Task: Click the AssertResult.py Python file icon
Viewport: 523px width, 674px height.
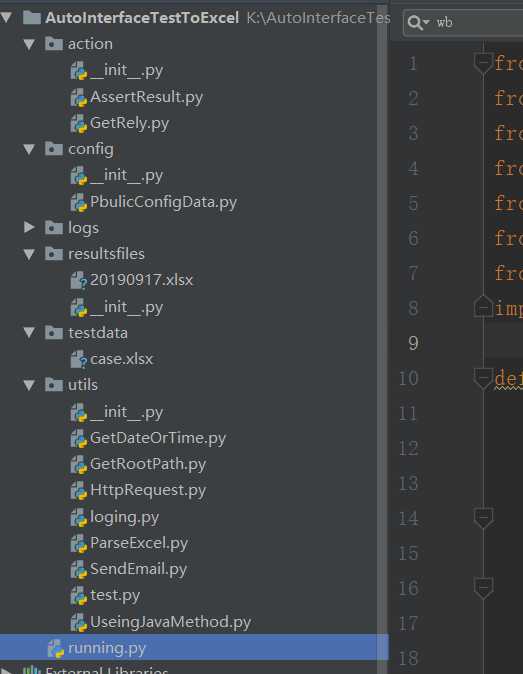Action: 79,98
